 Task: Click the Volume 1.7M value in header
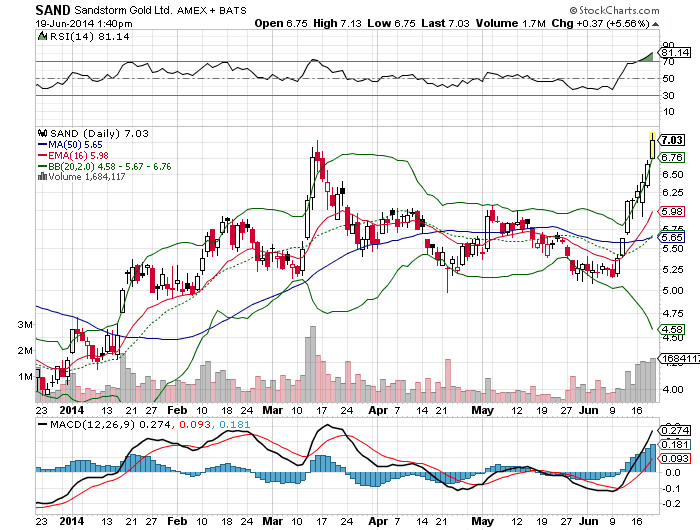click(510, 23)
